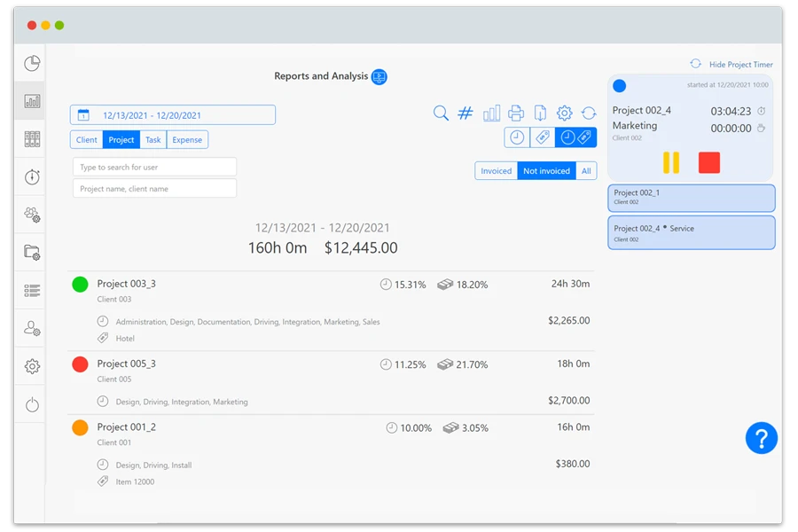Open the 12/13/2021 - 12/20/2021 date range picker
This screenshot has width=798, height=532.
tap(173, 115)
